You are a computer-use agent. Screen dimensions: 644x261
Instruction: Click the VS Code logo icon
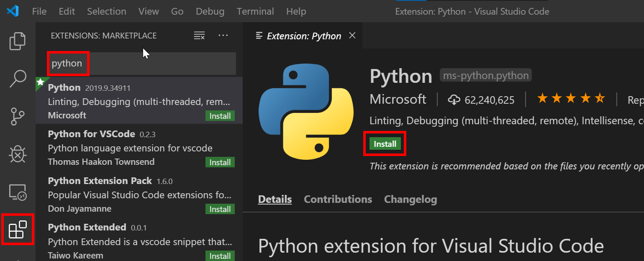click(x=13, y=11)
